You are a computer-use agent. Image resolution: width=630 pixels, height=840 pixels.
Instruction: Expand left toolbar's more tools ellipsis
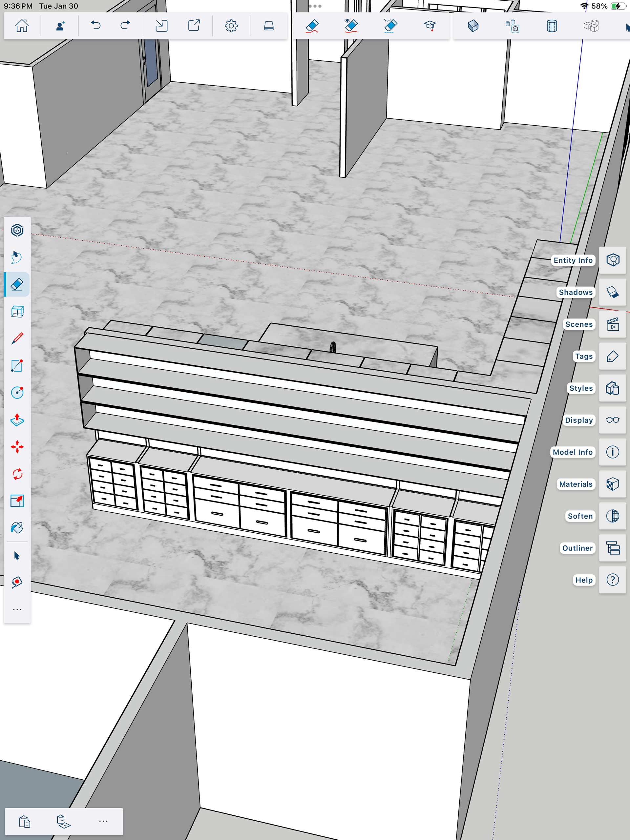(17, 609)
